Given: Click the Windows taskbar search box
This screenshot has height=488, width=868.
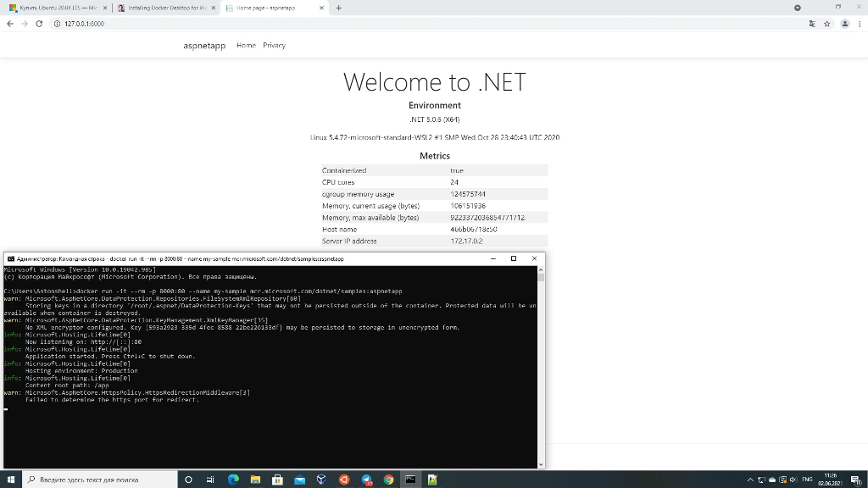Looking at the screenshot, I should coord(100,480).
